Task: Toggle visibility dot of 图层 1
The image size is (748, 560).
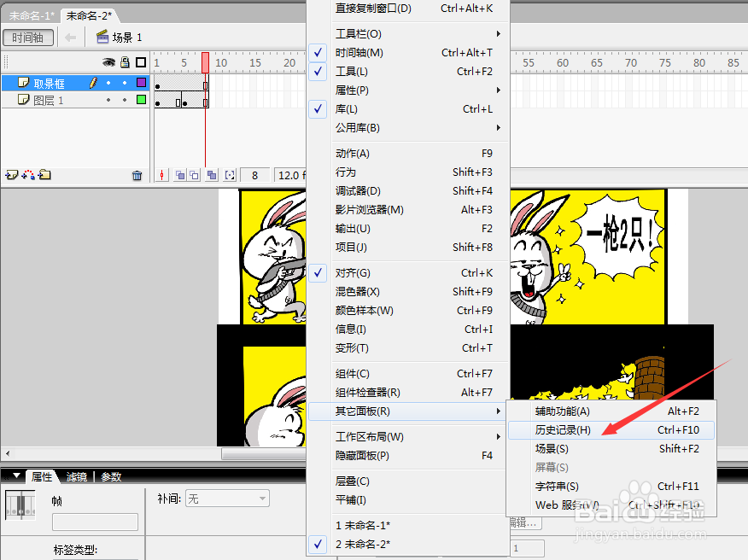Action: pyautogui.click(x=108, y=100)
